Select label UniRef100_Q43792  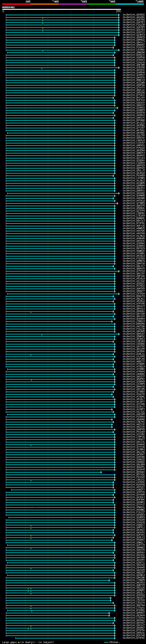coord(134,347)
